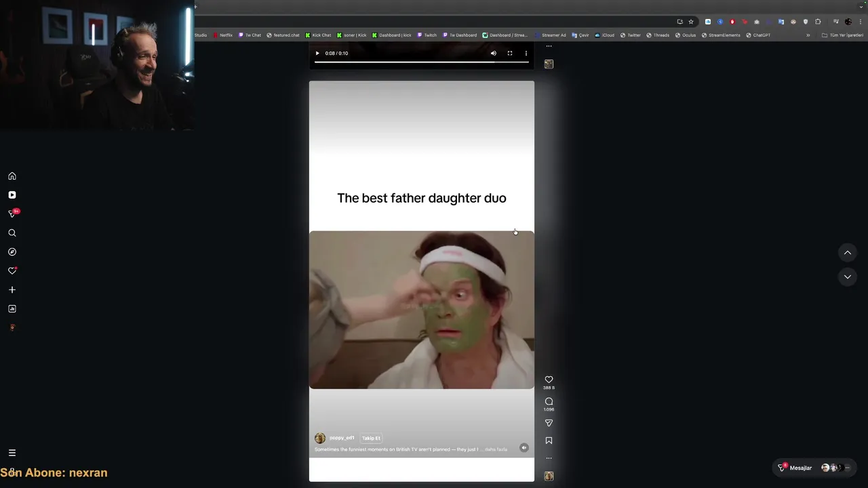Open the Chrome profile avatar

click(848, 22)
